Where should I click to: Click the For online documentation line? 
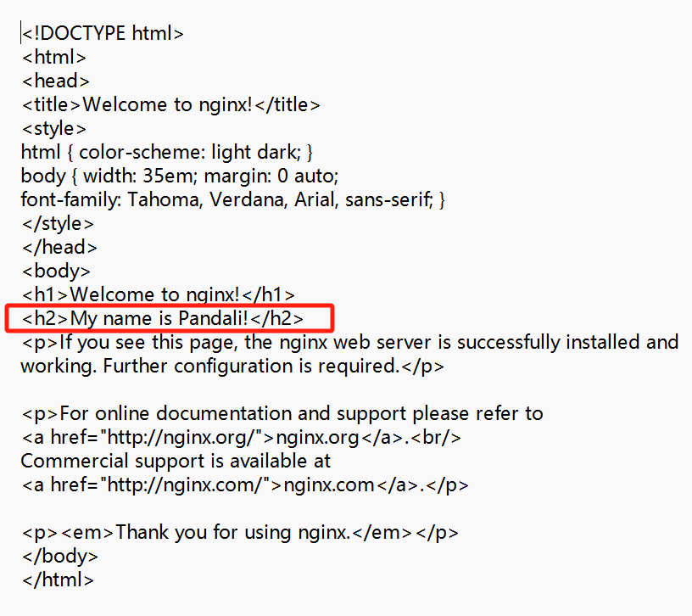pyautogui.click(x=282, y=414)
